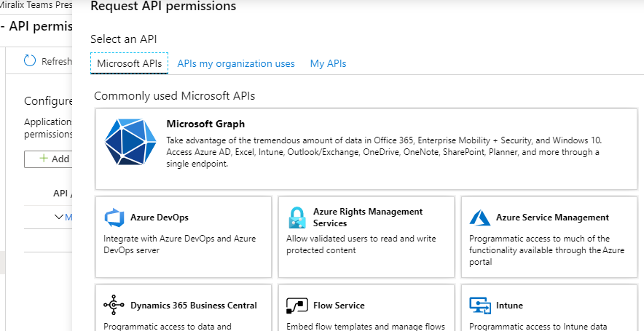Click 'Allow validated users to read' description
This screenshot has height=331, width=644.
pos(361,244)
